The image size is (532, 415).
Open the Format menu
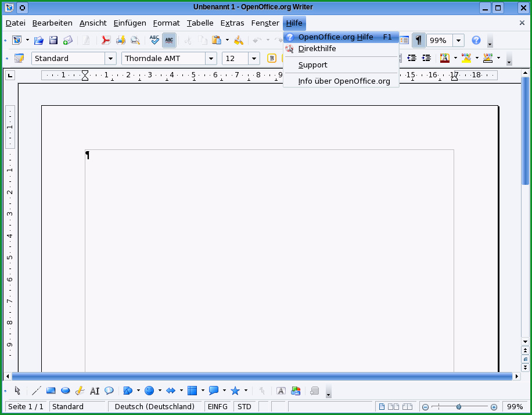pos(166,23)
